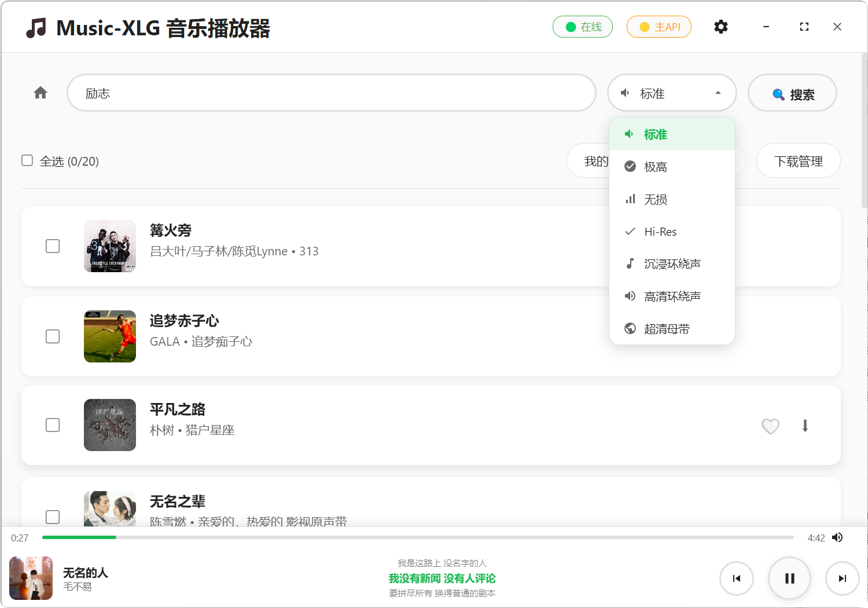
Task: Check the box for song 篝火旁
Action: coord(53,246)
